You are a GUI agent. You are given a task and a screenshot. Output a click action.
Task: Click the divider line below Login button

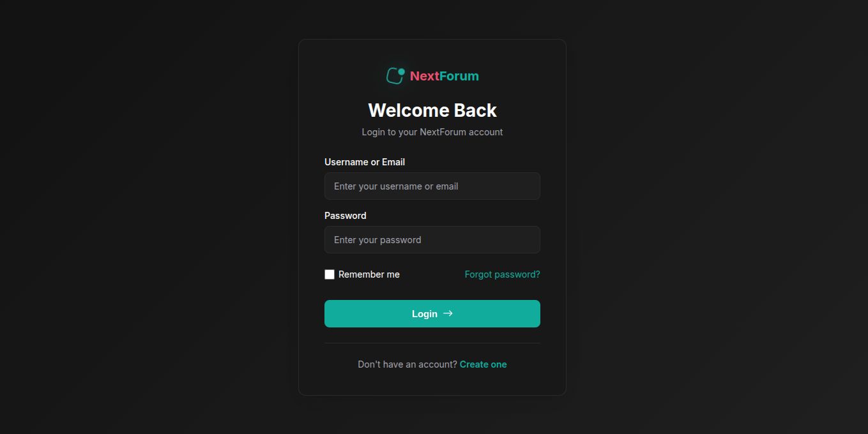432,343
